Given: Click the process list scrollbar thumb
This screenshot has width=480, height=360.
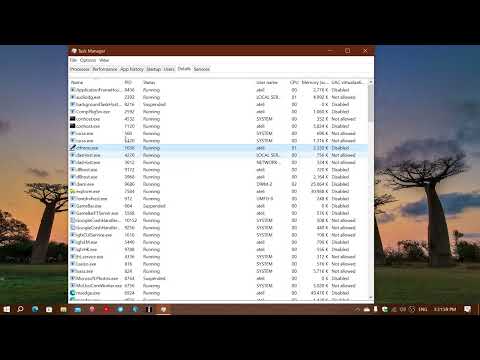Looking at the screenshot, I should (x=370, y=103).
